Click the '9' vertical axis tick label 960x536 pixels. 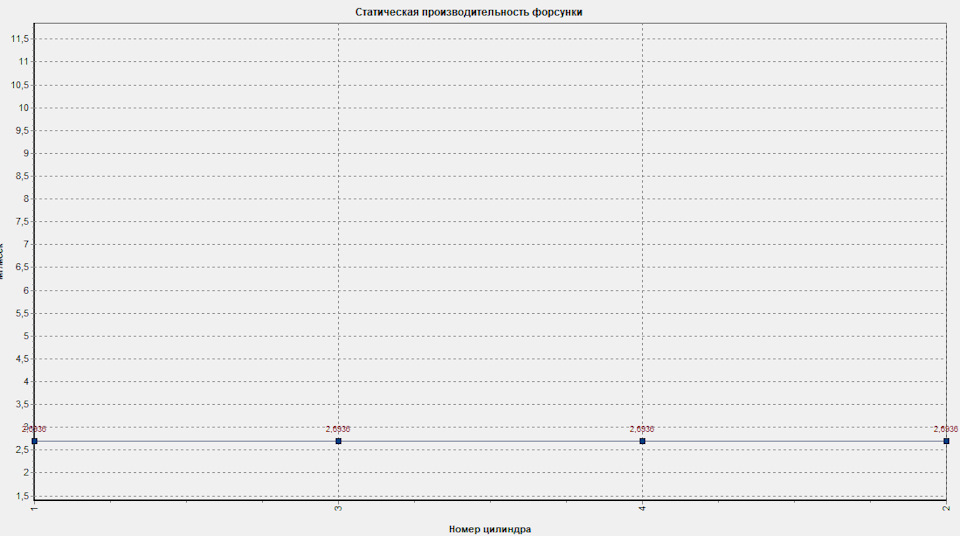[26, 153]
